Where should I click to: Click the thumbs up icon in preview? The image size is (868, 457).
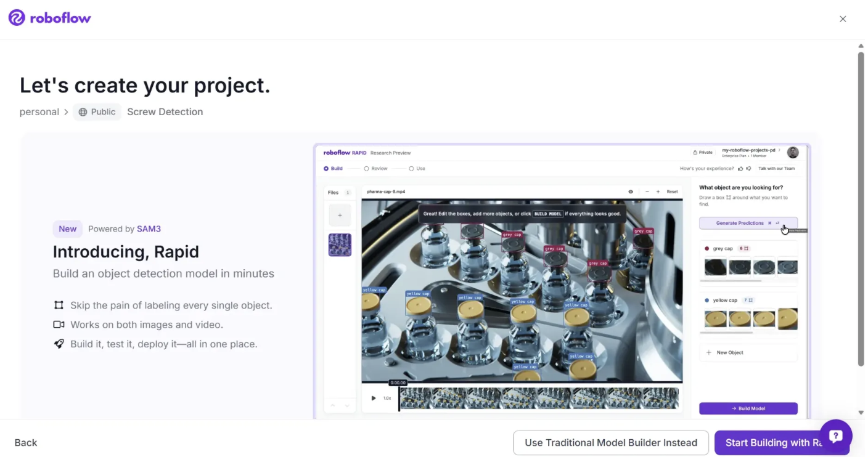(740, 168)
